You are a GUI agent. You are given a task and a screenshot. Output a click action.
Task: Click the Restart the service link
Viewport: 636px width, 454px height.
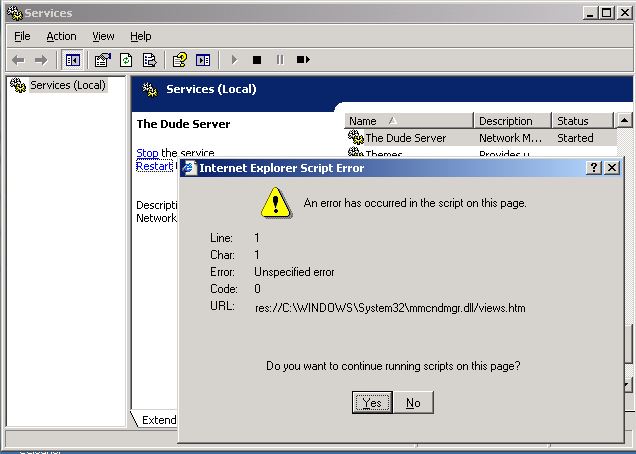click(x=154, y=166)
